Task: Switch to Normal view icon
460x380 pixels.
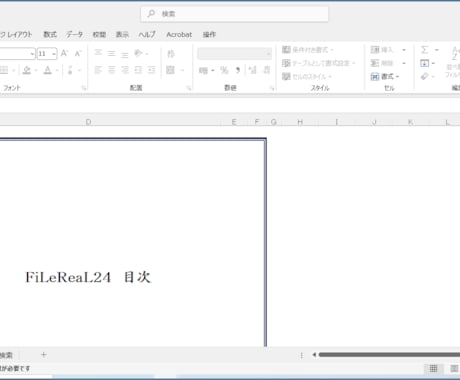Action: point(433,369)
